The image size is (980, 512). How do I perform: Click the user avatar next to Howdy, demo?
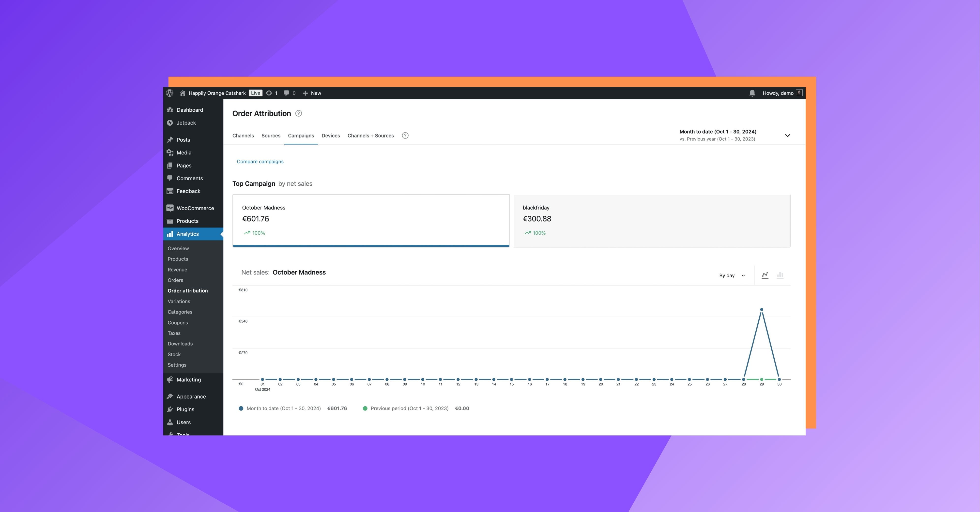(799, 93)
